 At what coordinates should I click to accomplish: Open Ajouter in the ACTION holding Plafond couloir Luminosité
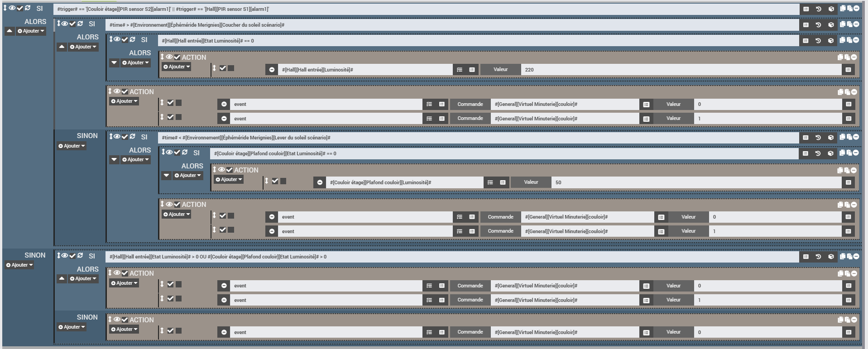click(229, 180)
